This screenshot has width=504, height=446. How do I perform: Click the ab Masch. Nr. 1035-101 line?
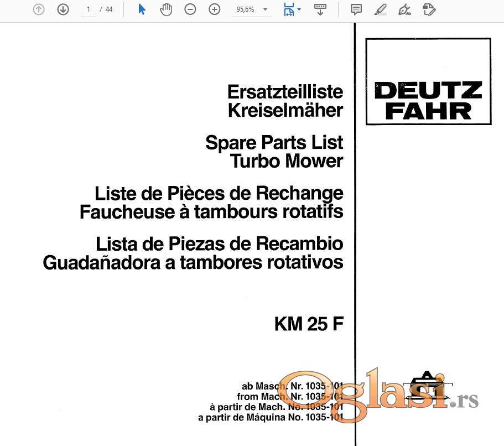coord(293,386)
